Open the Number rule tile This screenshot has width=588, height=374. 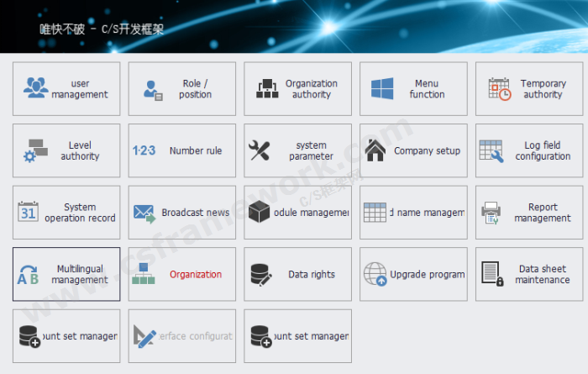point(182,151)
